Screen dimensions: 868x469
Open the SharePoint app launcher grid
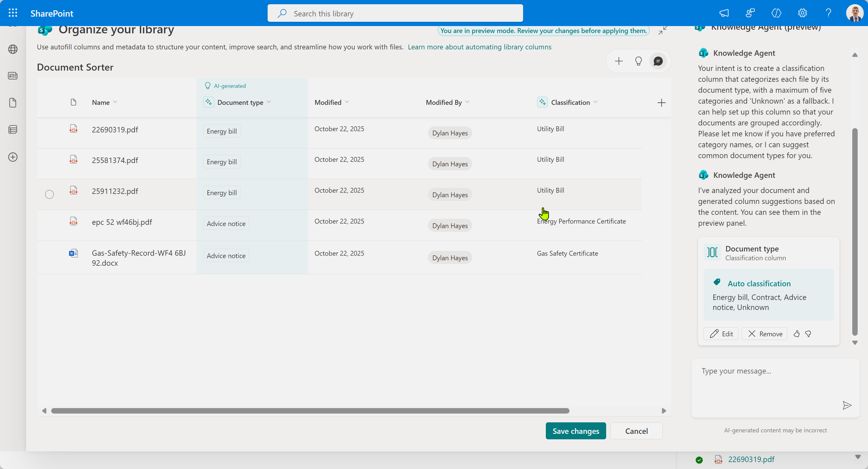(x=13, y=13)
